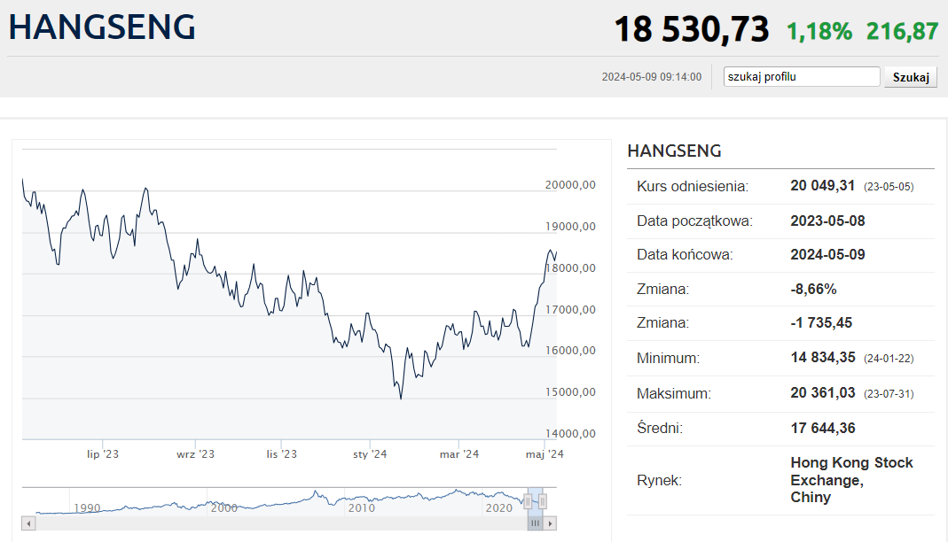Click the 'wrz '23' x-axis label

(x=195, y=454)
